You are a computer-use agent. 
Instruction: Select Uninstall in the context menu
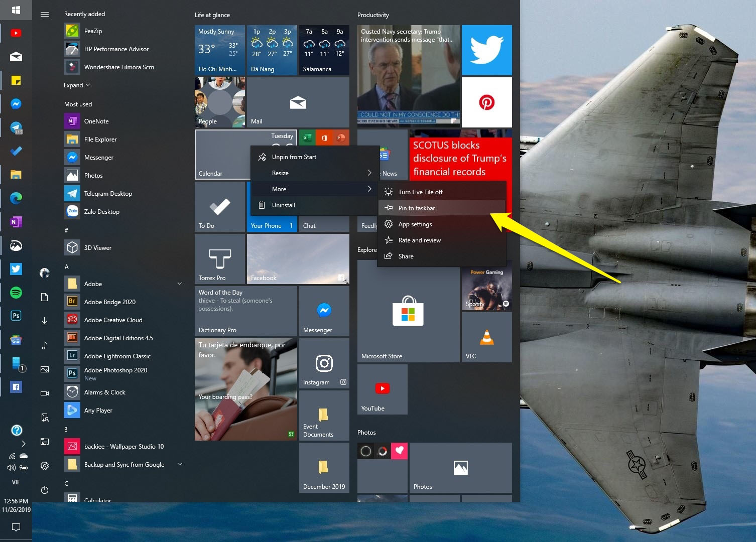click(315, 205)
